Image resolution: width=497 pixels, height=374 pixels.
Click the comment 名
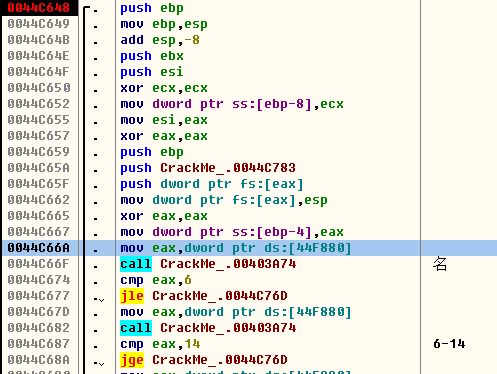[x=440, y=264]
